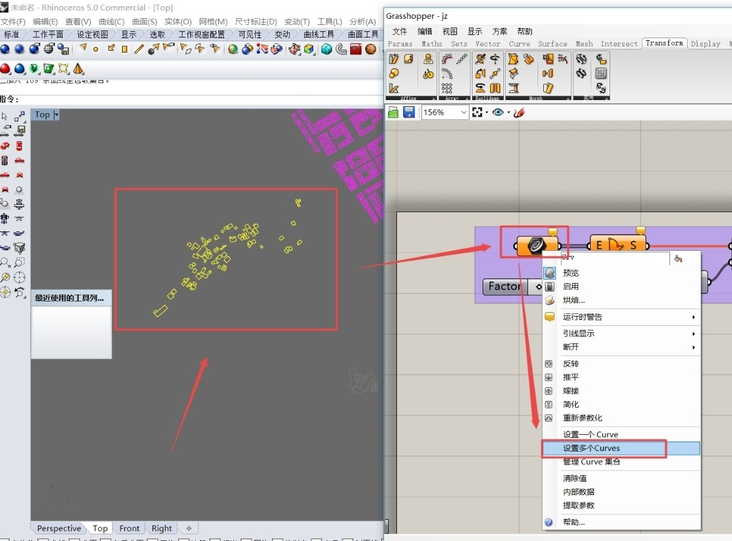The height and width of the screenshot is (541, 732).
Task: Switch to Perspective viewport tab
Action: tap(59, 528)
